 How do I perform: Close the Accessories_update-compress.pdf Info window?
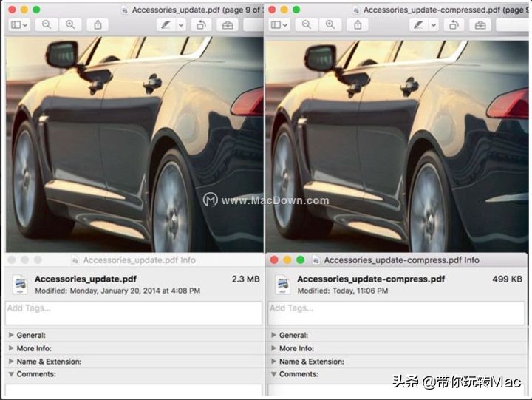click(274, 260)
